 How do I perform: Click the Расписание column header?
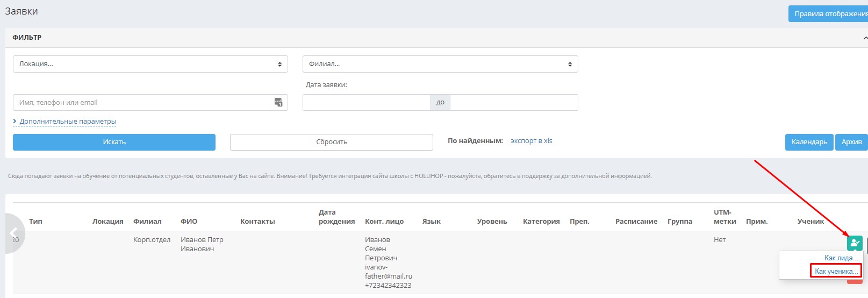[636, 221]
